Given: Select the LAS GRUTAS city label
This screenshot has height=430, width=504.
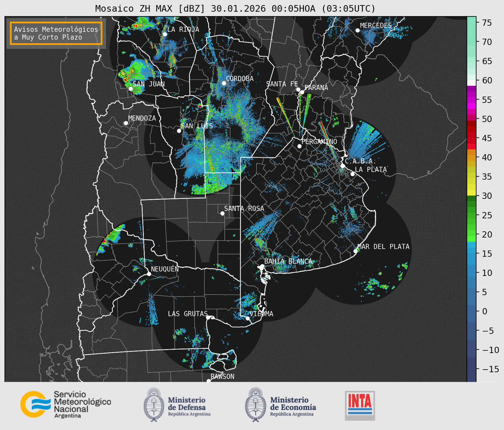Looking at the screenshot, I should tap(188, 314).
